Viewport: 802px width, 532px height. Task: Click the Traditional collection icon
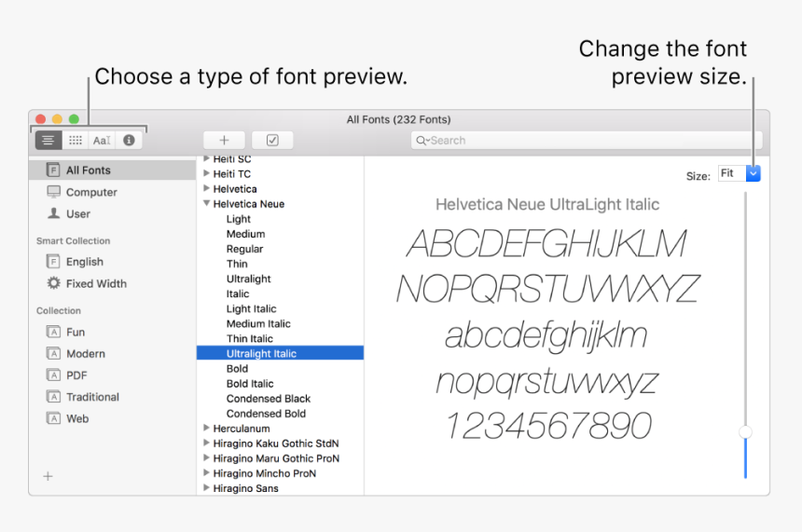[x=53, y=397]
